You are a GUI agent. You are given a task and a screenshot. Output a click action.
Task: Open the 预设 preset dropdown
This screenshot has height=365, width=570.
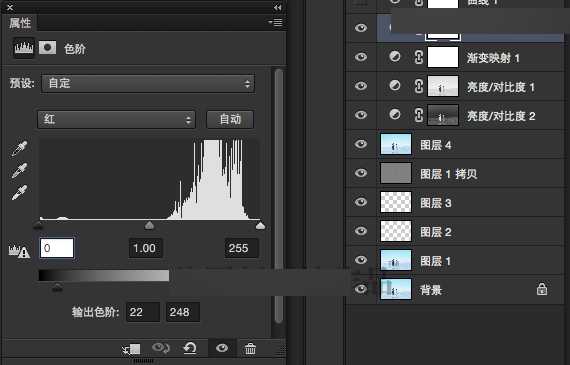[x=148, y=84]
